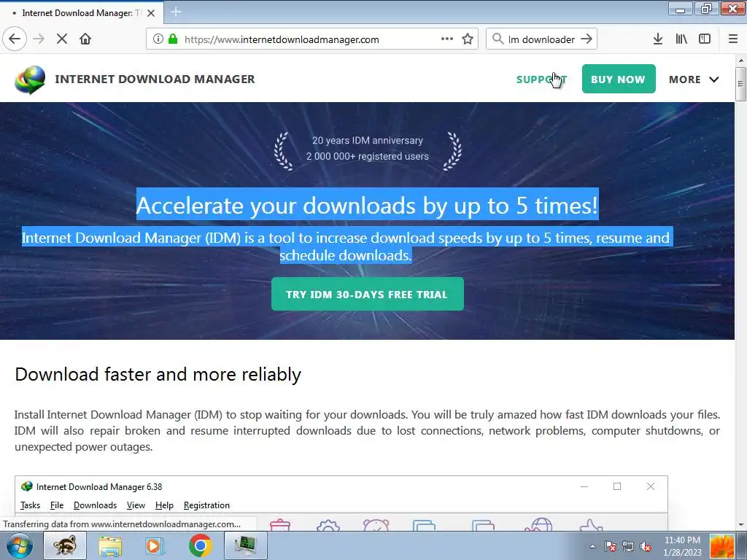Viewport: 747px width, 560px height.
Task: Click Download faster and more reliably heading
Action: (158, 374)
